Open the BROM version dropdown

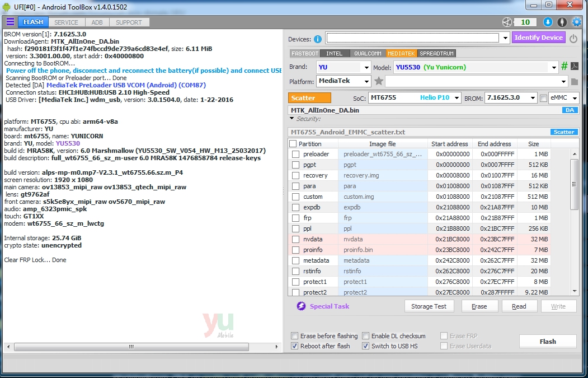point(533,98)
